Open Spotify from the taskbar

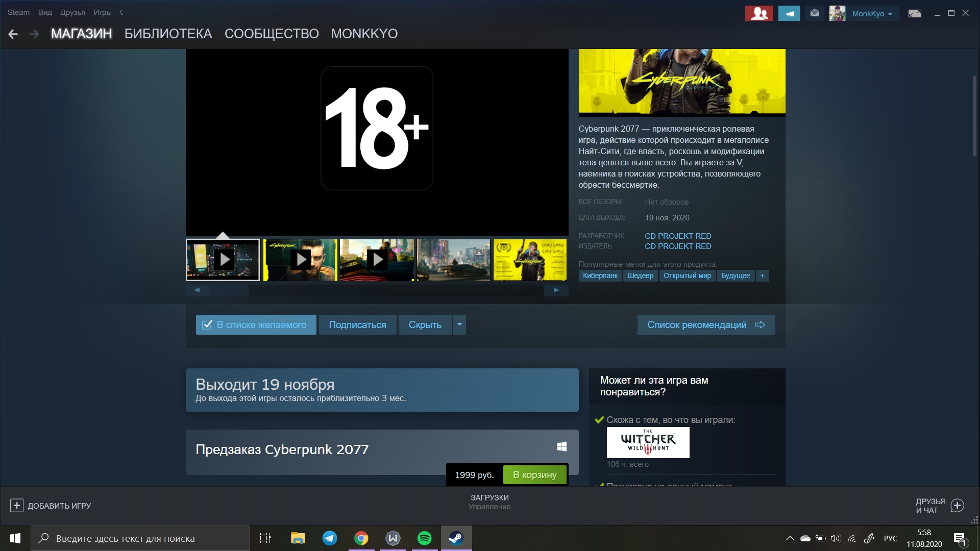tap(425, 538)
